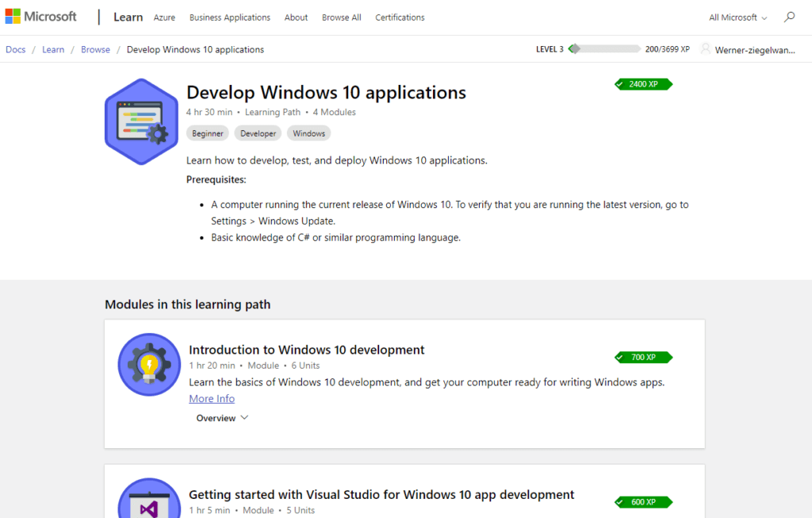Viewport: 812px width, 518px height.
Task: Open the Learn navigation menu
Action: coord(127,16)
